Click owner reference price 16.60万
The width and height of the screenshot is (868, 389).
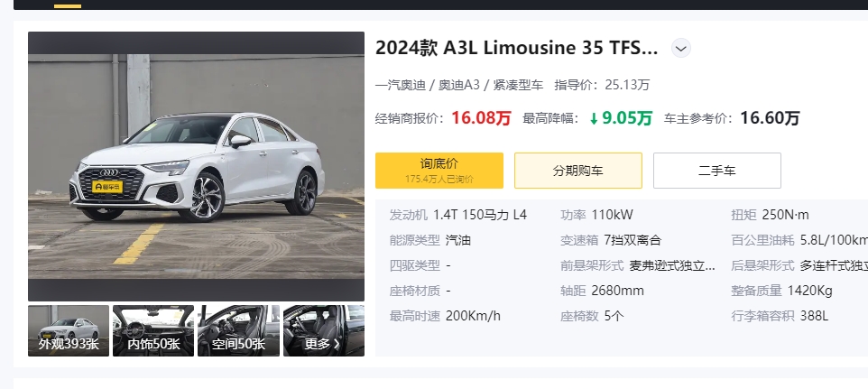770,118
